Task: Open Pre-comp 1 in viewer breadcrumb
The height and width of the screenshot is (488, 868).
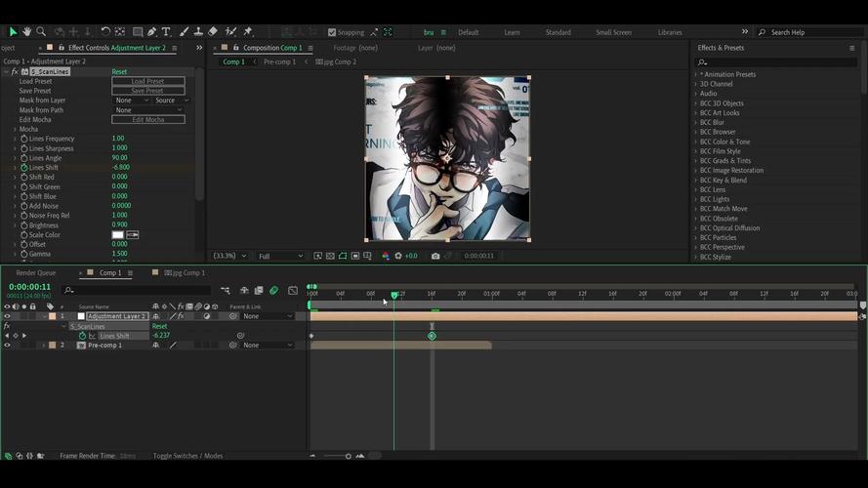Action: coord(279,61)
